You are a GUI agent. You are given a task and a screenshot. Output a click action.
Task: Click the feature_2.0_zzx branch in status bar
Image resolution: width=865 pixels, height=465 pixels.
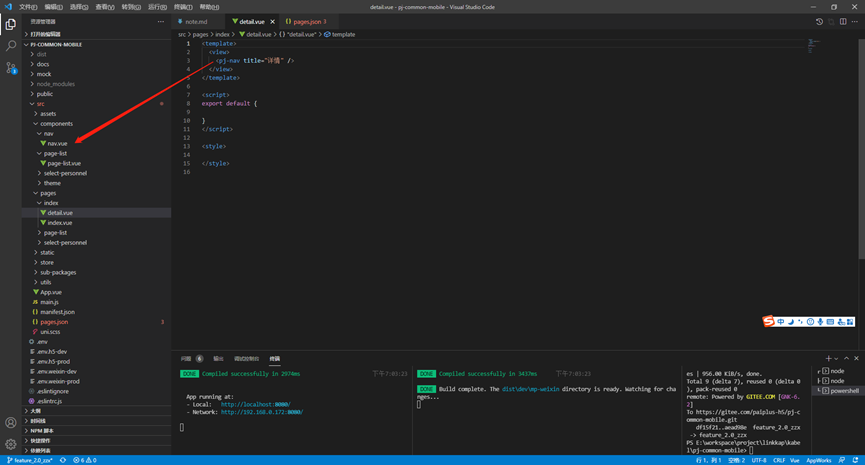pos(30,460)
